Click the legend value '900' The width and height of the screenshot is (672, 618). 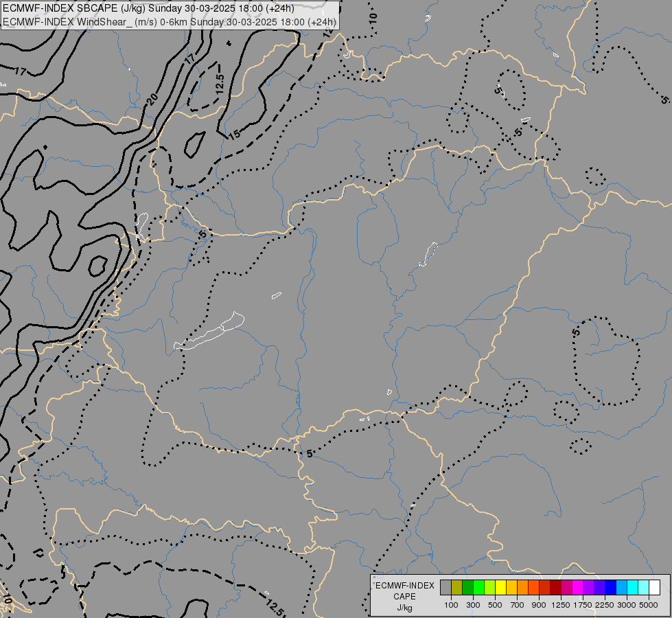[539, 605]
